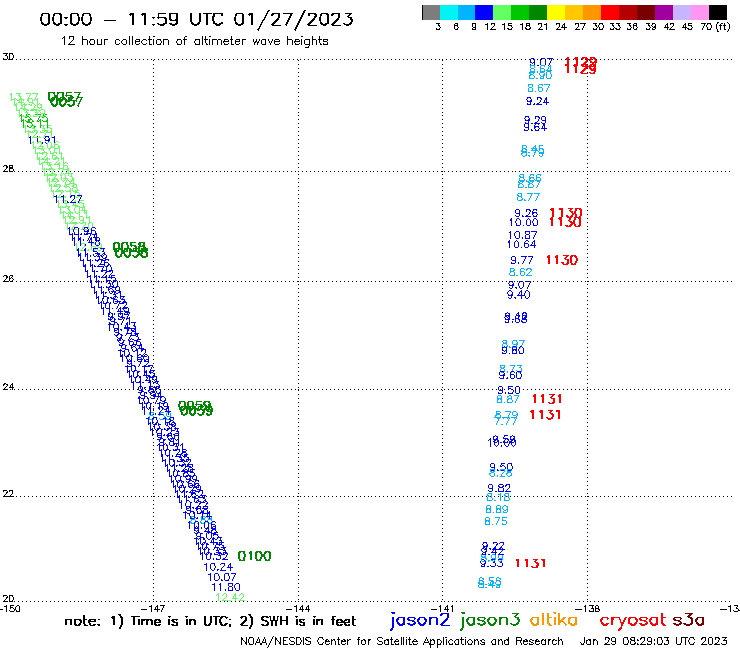Click the '00:00 – 11:59 UTC 01/27/2023' title
This screenshot has height=650, width=740.
coord(196,19)
